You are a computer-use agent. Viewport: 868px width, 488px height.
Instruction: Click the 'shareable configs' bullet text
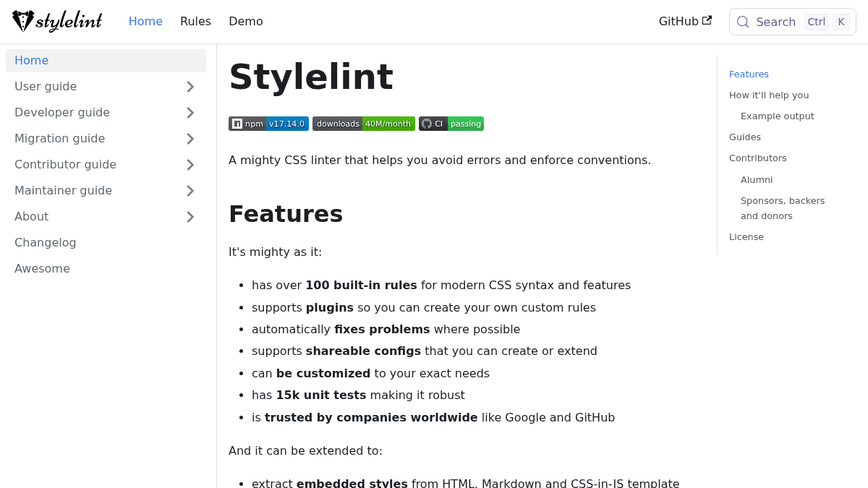tap(363, 351)
